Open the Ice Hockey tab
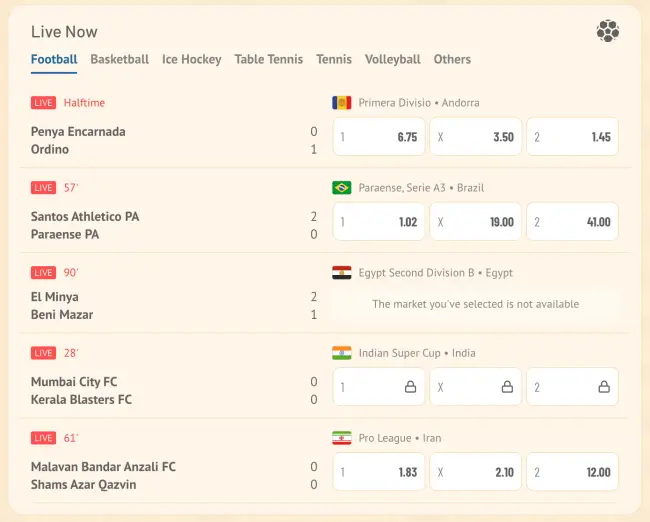Image resolution: width=650 pixels, height=522 pixels. (x=191, y=59)
